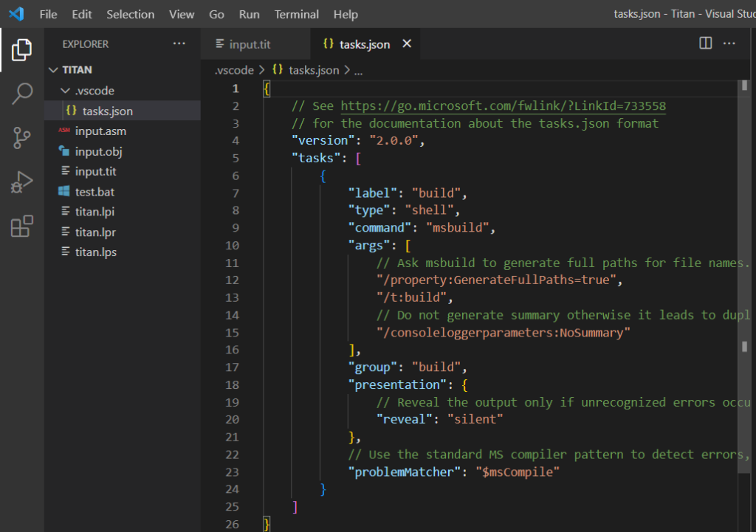Click line number 23 in the gutter

click(x=232, y=471)
